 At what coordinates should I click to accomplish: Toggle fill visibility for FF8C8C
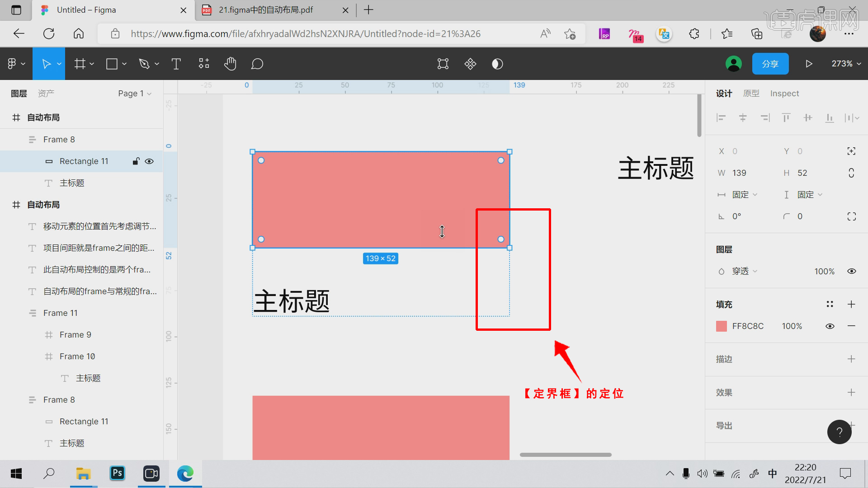click(x=830, y=326)
